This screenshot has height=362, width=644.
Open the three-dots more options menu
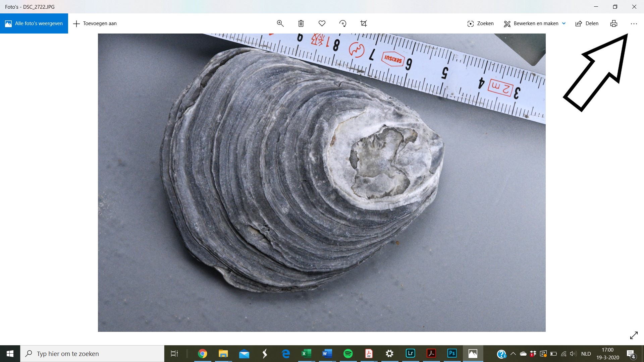click(634, 24)
